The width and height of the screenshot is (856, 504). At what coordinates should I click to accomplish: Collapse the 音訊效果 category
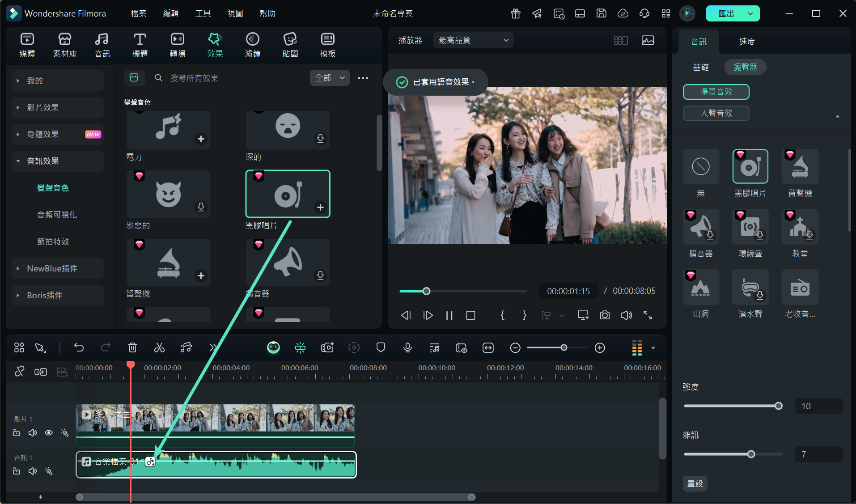click(58, 161)
